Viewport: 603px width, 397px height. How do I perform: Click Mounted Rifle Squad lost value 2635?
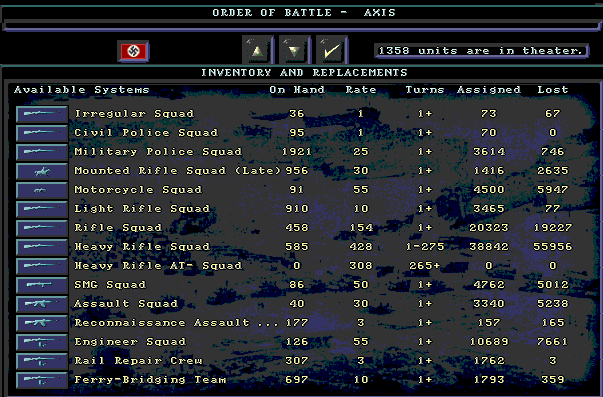point(553,171)
